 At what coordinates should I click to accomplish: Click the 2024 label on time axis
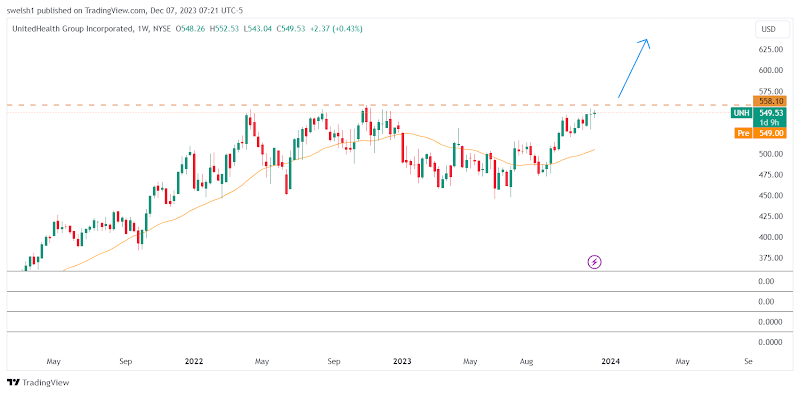(611, 361)
